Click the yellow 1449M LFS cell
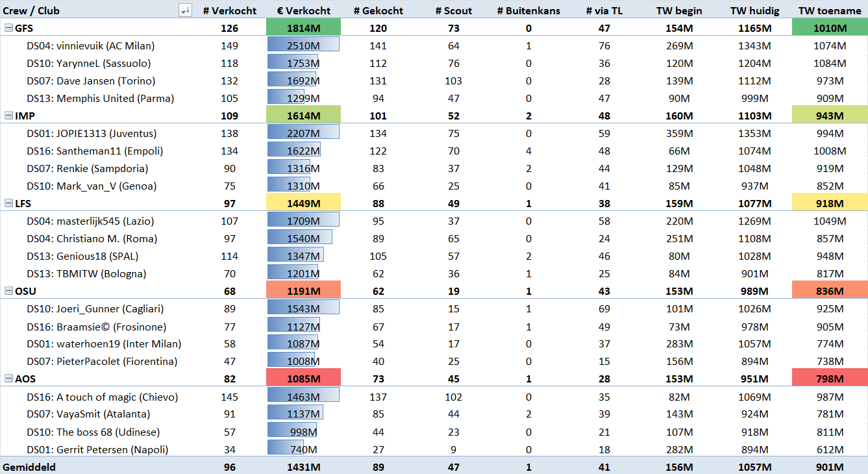 pyautogui.click(x=304, y=203)
